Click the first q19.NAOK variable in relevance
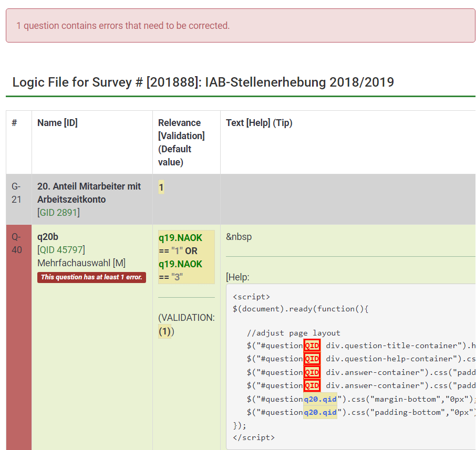The height and width of the screenshot is (450, 476). tap(180, 238)
